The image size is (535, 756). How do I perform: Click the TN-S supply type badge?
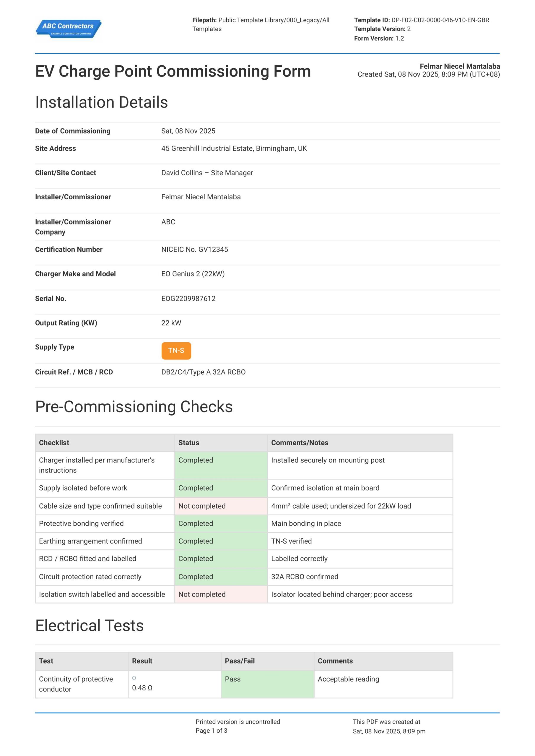coord(176,350)
